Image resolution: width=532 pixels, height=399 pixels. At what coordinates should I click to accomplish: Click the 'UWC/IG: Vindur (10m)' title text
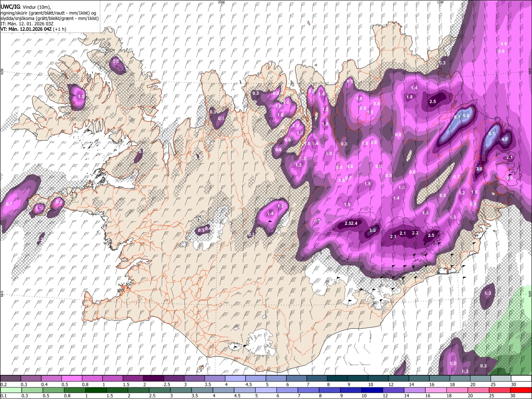click(x=25, y=7)
